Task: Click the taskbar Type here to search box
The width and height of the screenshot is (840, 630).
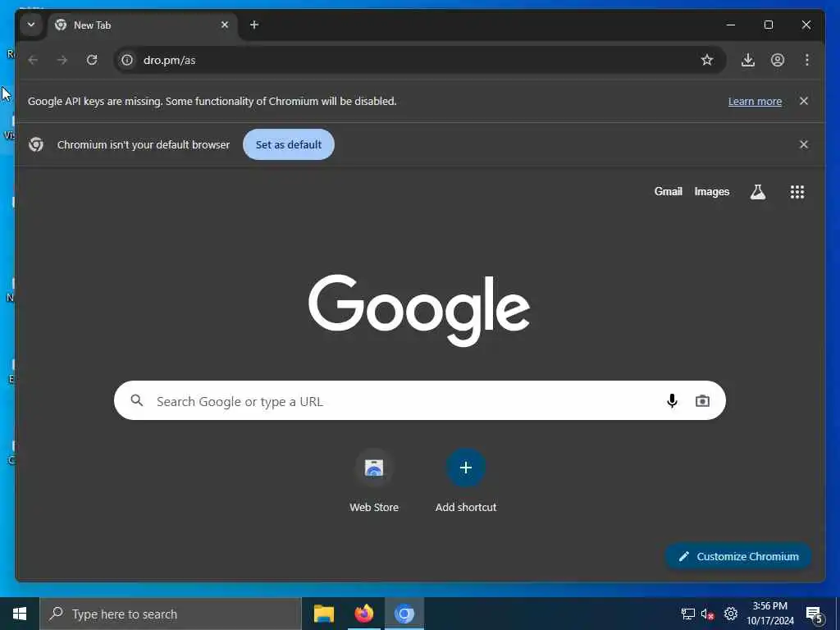Action: point(171,614)
